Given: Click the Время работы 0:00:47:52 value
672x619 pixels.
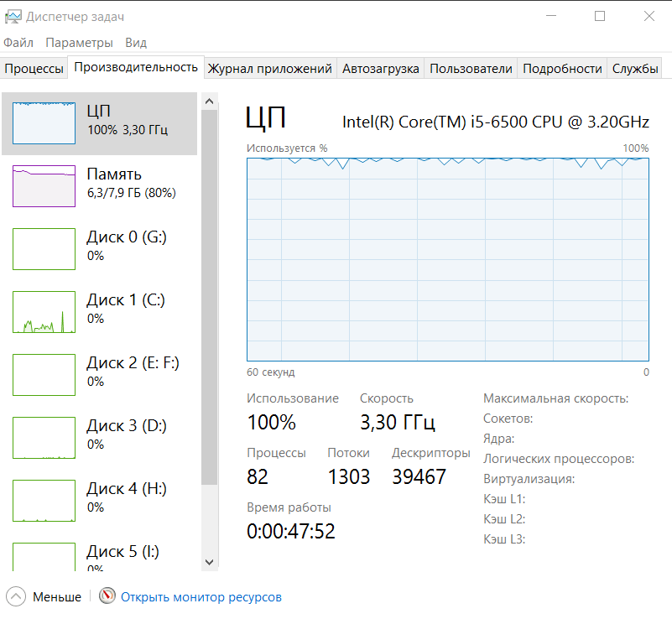Looking at the screenshot, I should point(291,531).
